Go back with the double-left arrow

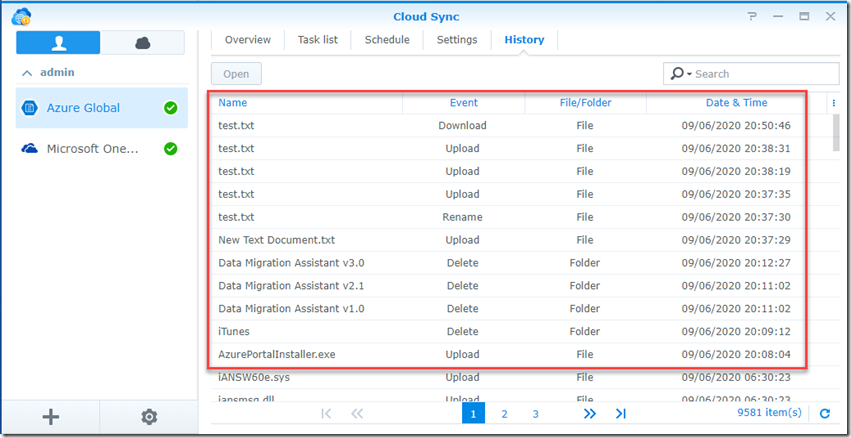pyautogui.click(x=357, y=414)
